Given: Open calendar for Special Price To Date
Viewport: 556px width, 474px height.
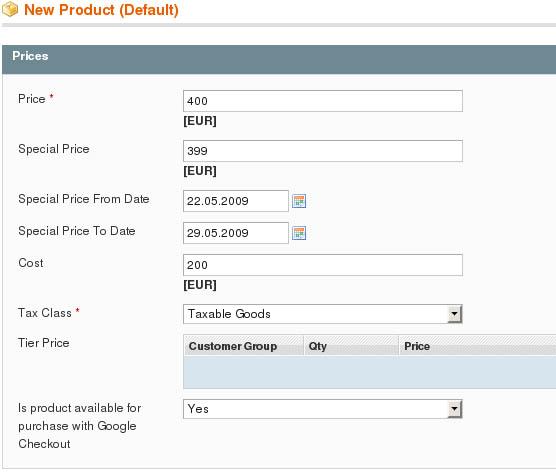Looking at the screenshot, I should tap(299, 233).
